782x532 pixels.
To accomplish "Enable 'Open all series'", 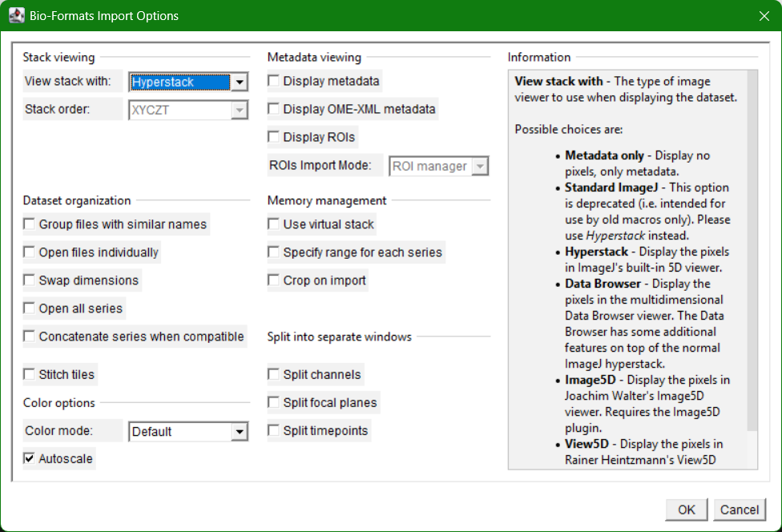I will pyautogui.click(x=28, y=308).
